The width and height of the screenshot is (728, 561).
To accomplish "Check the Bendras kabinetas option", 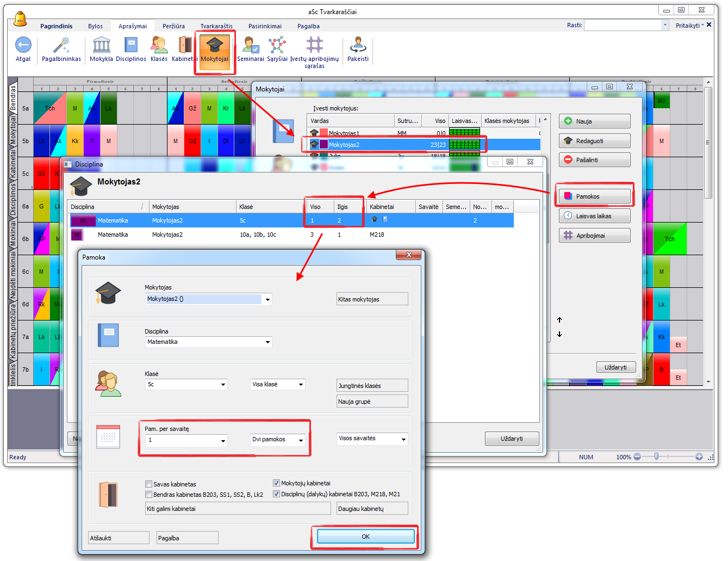I will [x=149, y=495].
